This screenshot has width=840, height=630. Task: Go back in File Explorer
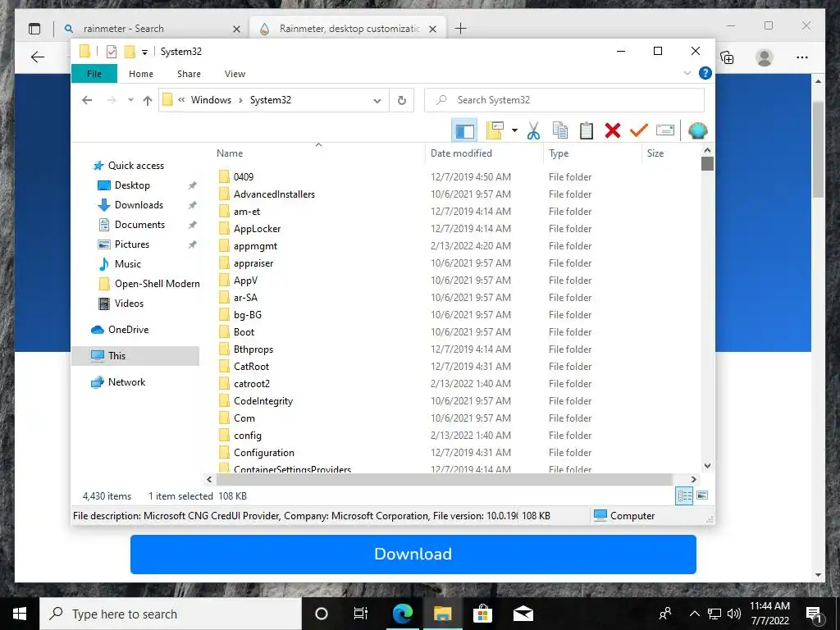tap(87, 100)
